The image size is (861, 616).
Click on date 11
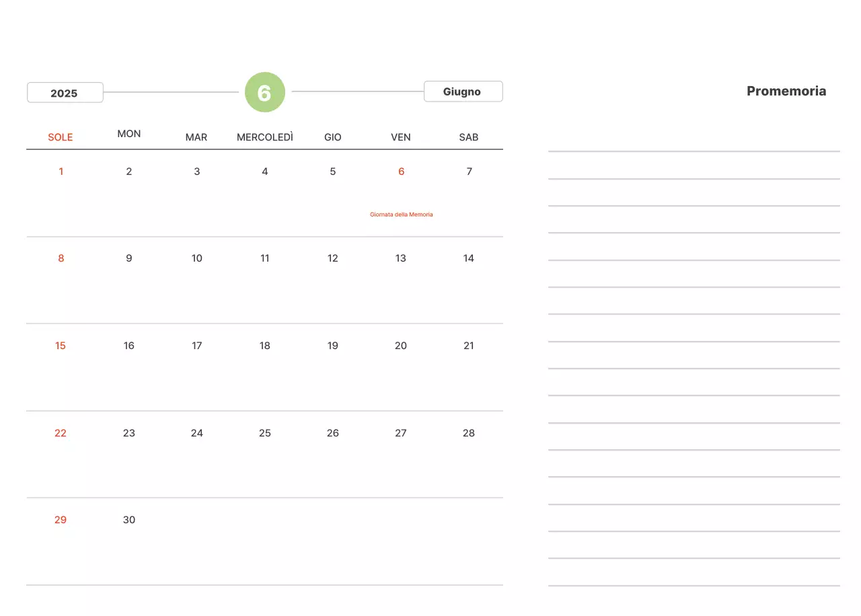point(265,258)
